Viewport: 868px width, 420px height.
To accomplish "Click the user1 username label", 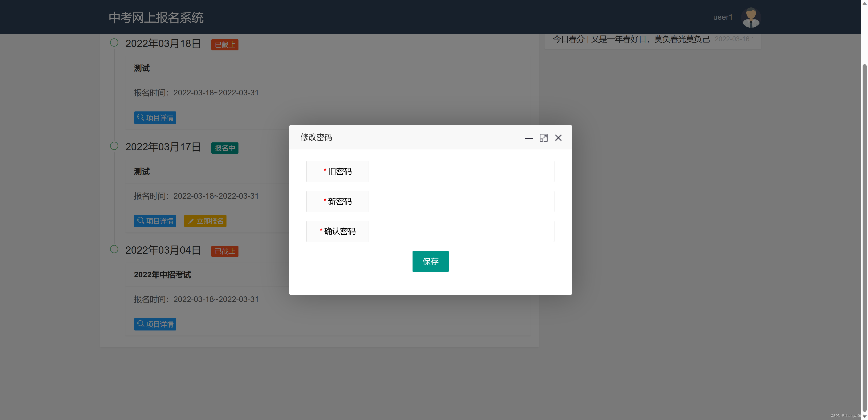I will [x=722, y=17].
